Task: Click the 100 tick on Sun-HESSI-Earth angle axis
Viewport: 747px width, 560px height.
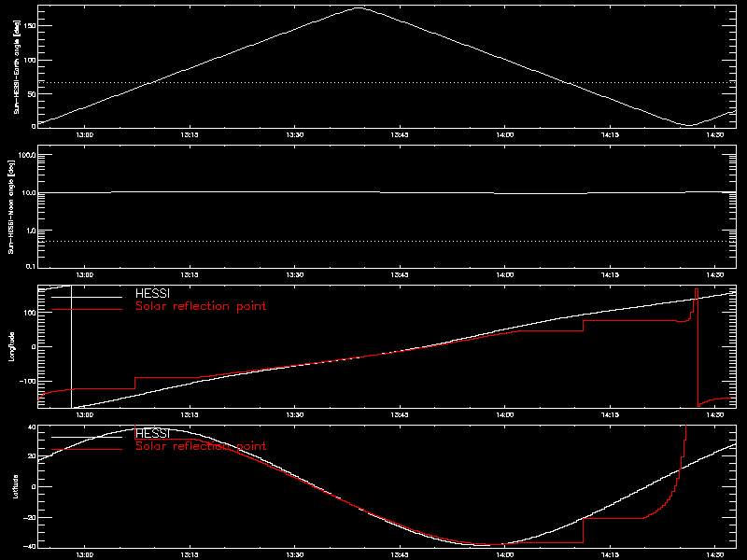Action: tap(30, 60)
